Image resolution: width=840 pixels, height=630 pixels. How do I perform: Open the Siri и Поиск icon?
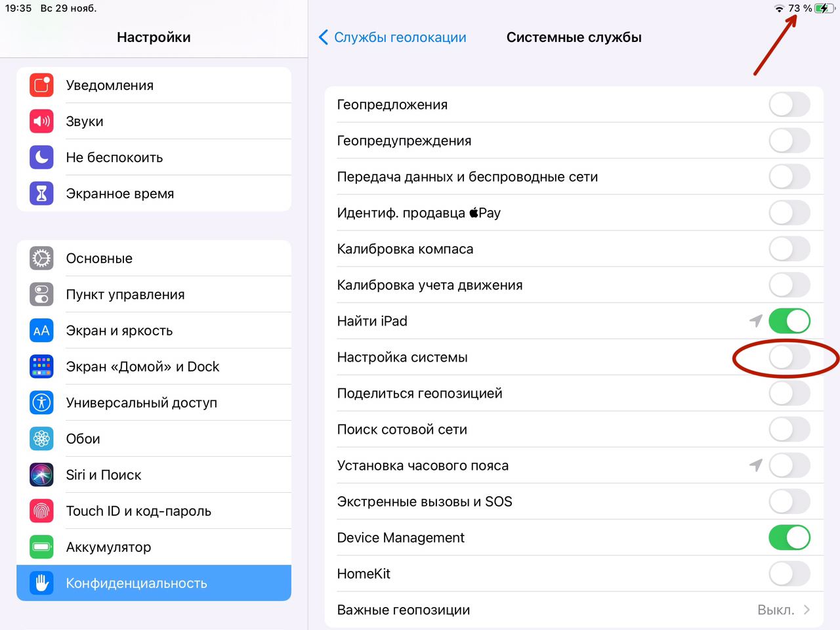[x=41, y=475]
